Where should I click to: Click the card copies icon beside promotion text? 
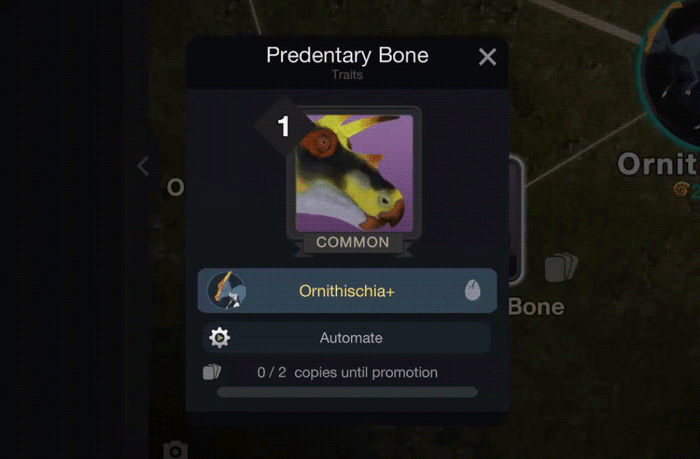click(212, 371)
